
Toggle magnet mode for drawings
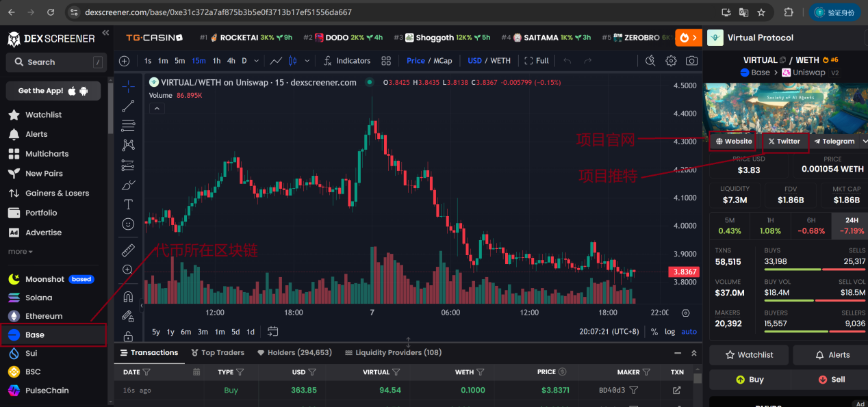[128, 297]
